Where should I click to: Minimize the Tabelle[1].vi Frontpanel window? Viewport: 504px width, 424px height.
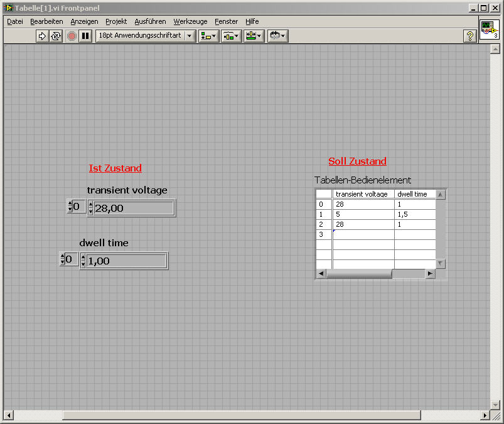pyautogui.click(x=473, y=8)
